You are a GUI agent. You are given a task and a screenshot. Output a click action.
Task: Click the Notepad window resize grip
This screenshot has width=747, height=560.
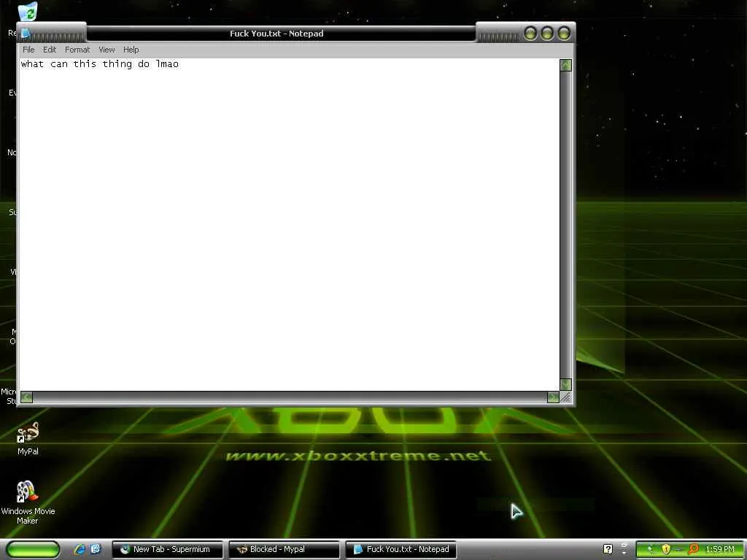(x=566, y=397)
